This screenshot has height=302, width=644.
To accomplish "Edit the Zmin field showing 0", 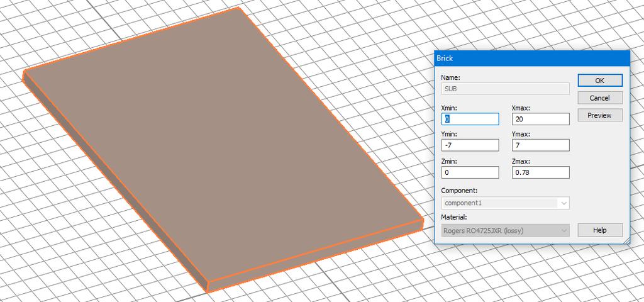I will click(x=470, y=172).
